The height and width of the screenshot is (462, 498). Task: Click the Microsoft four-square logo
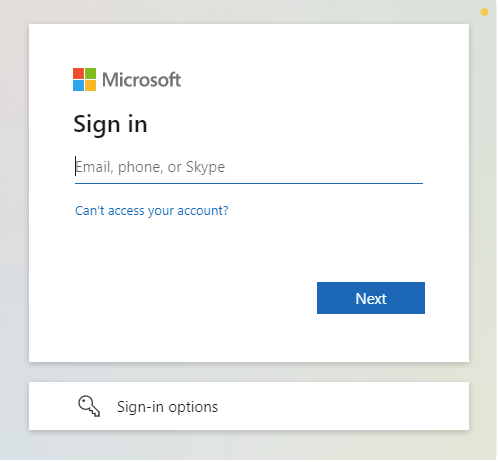[84, 80]
